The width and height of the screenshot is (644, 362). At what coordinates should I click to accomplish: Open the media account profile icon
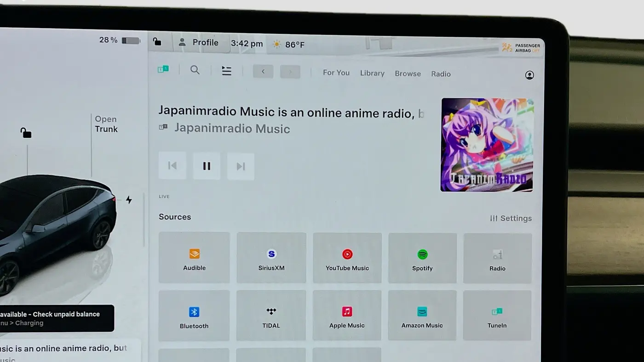[x=529, y=75]
